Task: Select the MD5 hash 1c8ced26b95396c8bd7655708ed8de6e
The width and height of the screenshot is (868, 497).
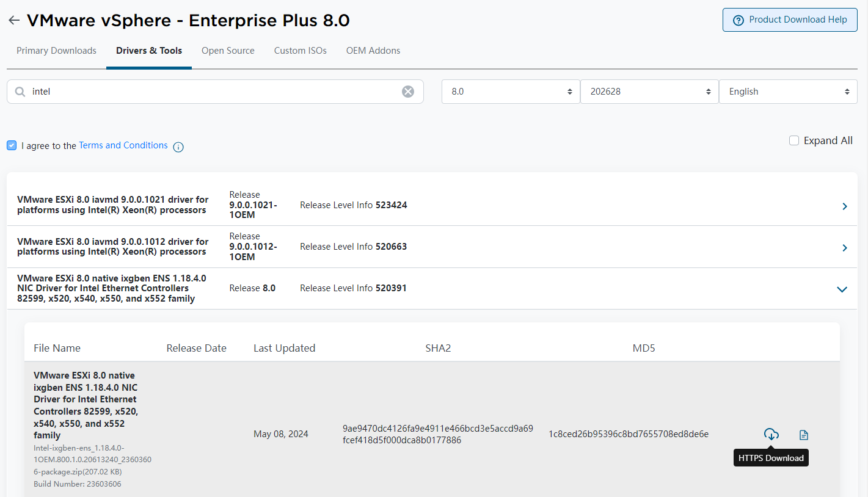Action: coord(629,434)
